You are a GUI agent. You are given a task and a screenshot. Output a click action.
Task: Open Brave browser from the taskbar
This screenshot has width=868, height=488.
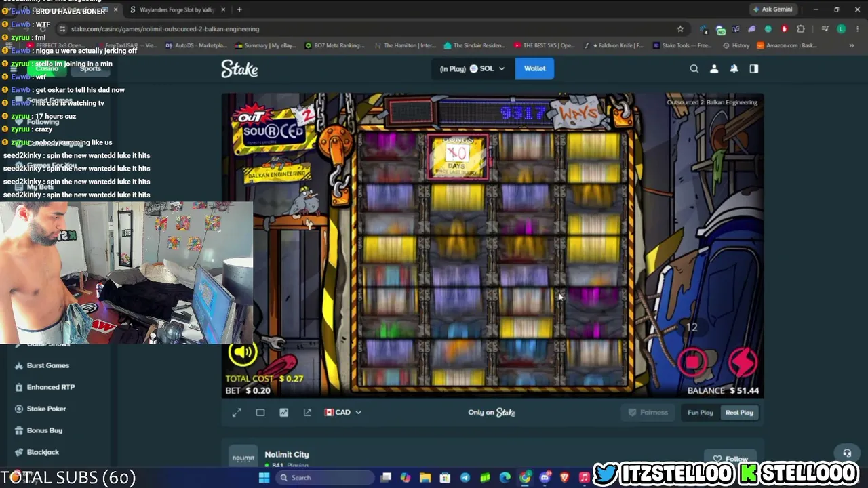pyautogui.click(x=565, y=478)
